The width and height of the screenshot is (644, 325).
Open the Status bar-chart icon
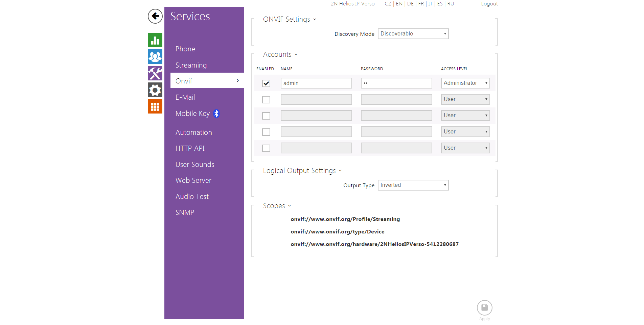pyautogui.click(x=155, y=40)
